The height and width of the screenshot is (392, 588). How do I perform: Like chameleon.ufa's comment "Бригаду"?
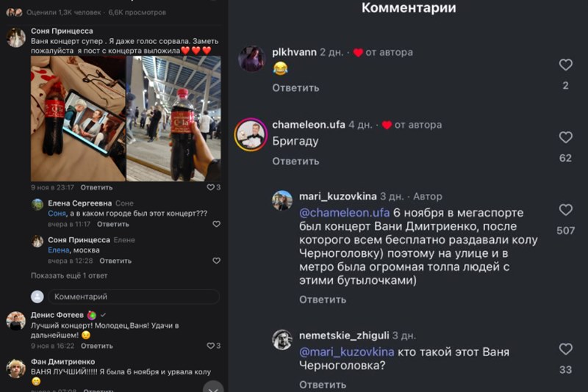pos(565,137)
